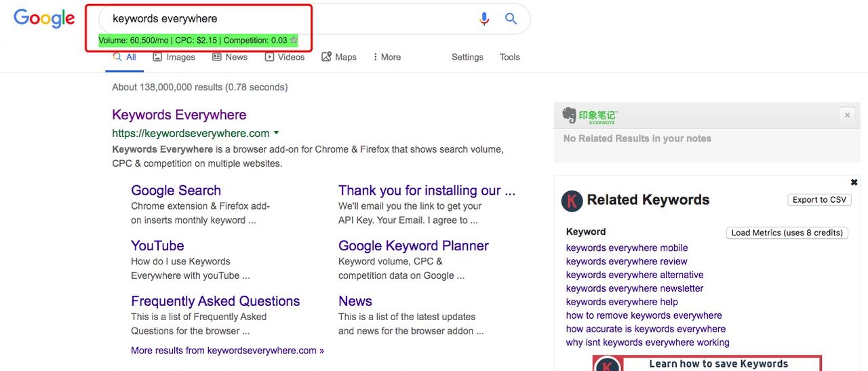Switch to the Images tab
The height and width of the screenshot is (371, 868).
click(x=174, y=57)
